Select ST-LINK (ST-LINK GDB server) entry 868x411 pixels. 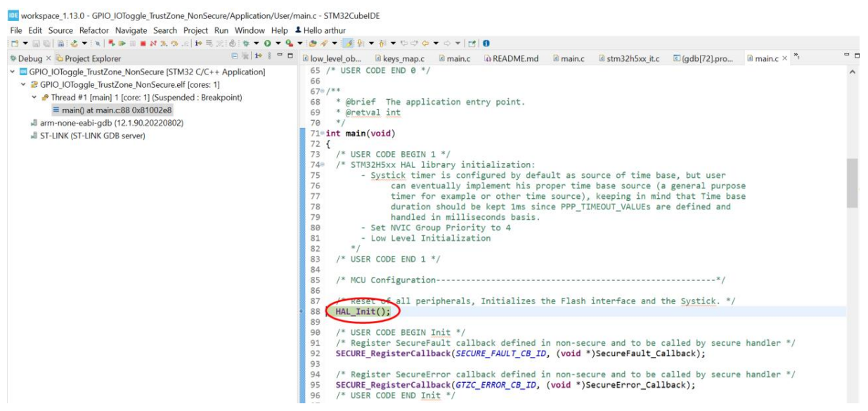pyautogui.click(x=87, y=136)
